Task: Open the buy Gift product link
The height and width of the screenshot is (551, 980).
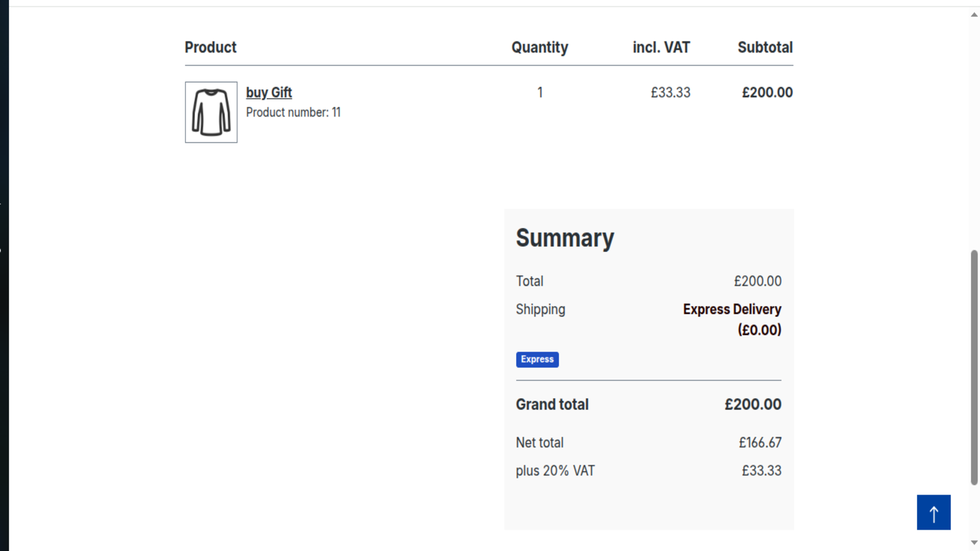Action: 269,92
